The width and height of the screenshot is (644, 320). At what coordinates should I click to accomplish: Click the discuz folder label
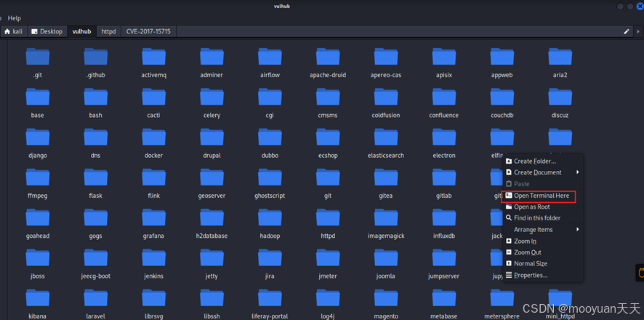pyautogui.click(x=560, y=116)
